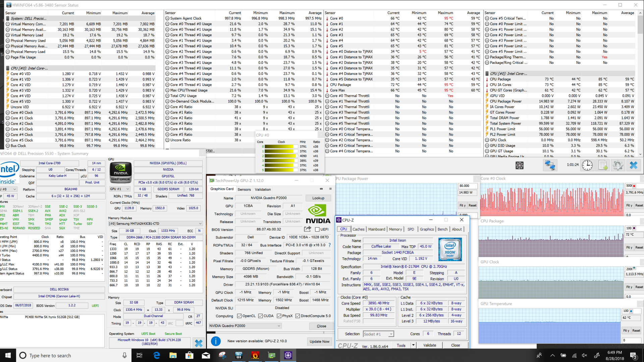644x362 pixels.
Task: Click HWiNFO sensor list vertical scrollbar
Action: [641, 84]
